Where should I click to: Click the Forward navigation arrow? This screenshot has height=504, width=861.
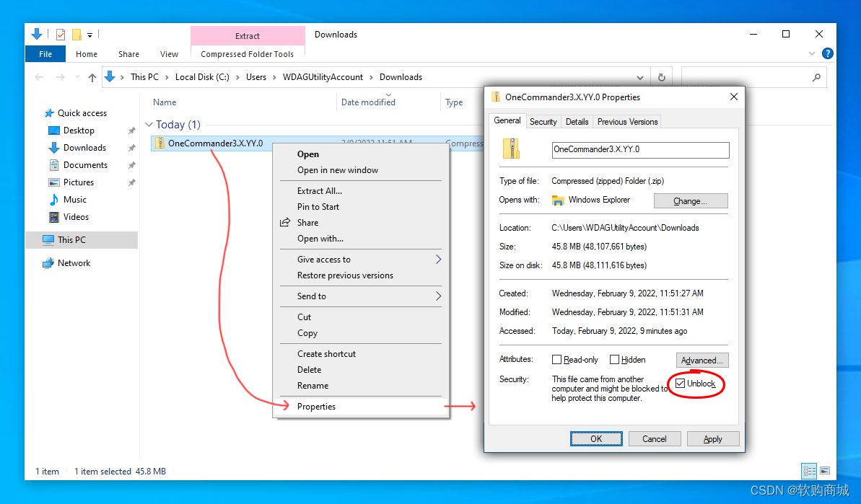click(61, 77)
